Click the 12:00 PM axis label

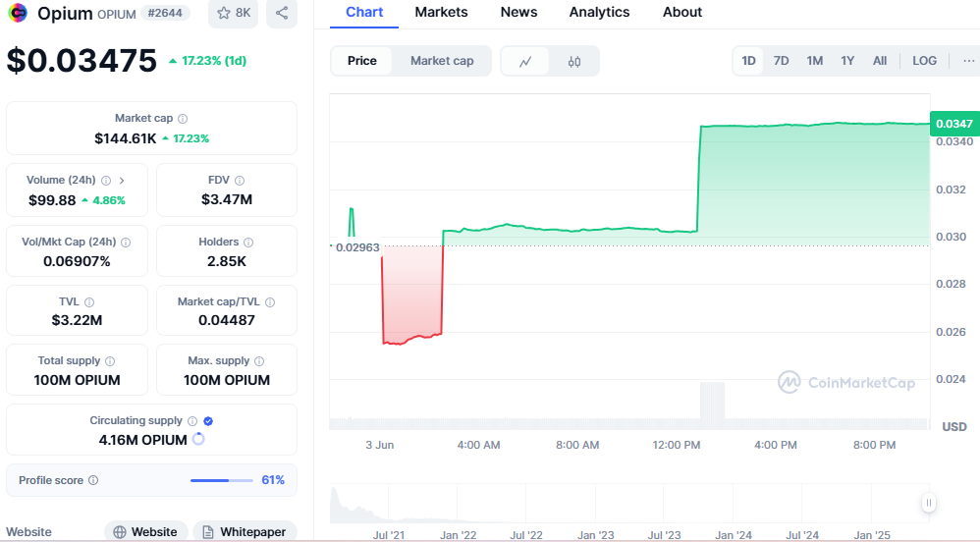coord(677,445)
